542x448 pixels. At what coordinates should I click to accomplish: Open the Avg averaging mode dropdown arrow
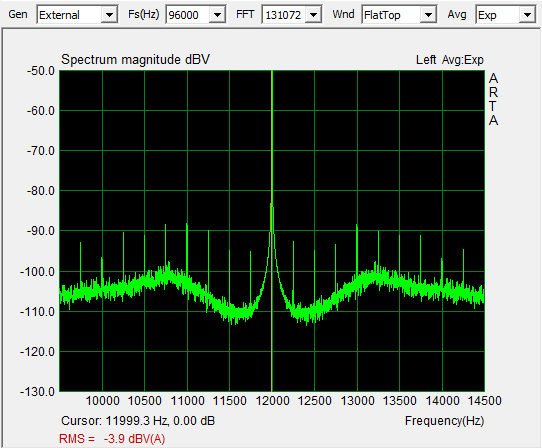[527, 15]
